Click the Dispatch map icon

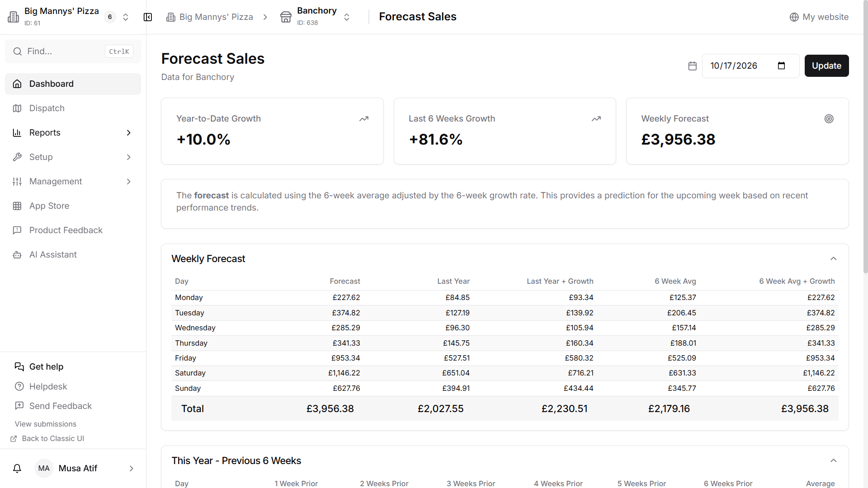coord(17,108)
